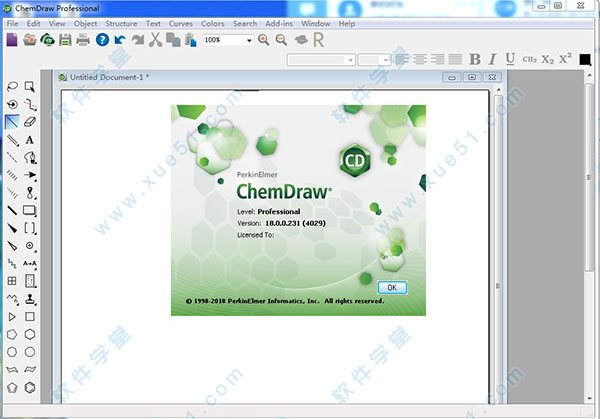Toggle CH2 formula style

[x=530, y=59]
